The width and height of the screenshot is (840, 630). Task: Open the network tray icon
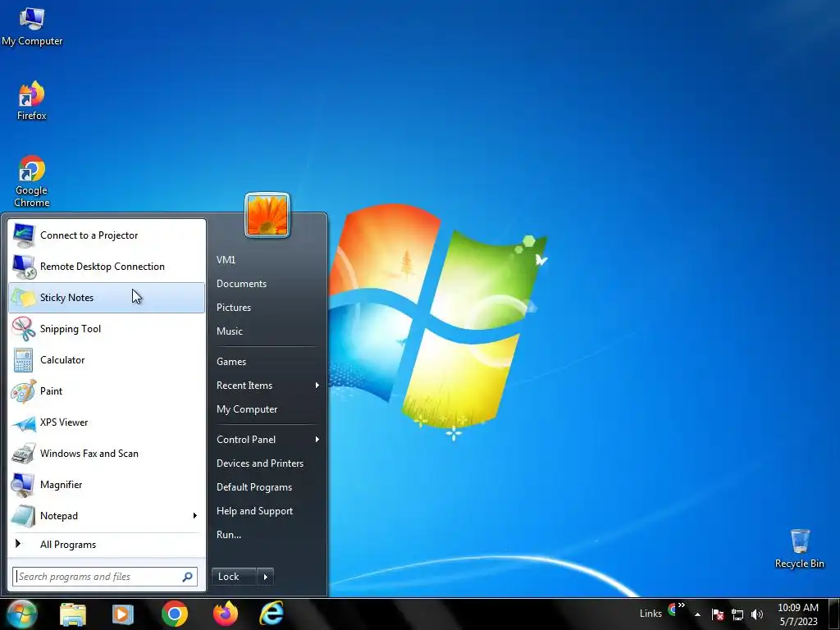(737, 614)
